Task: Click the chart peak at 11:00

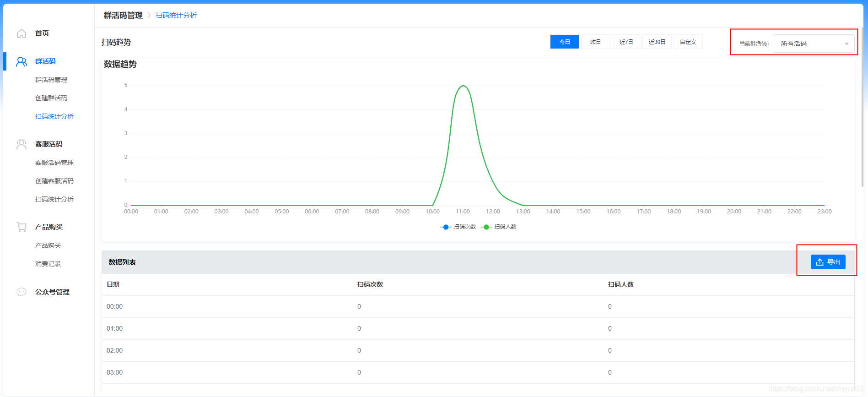Action: [463, 86]
